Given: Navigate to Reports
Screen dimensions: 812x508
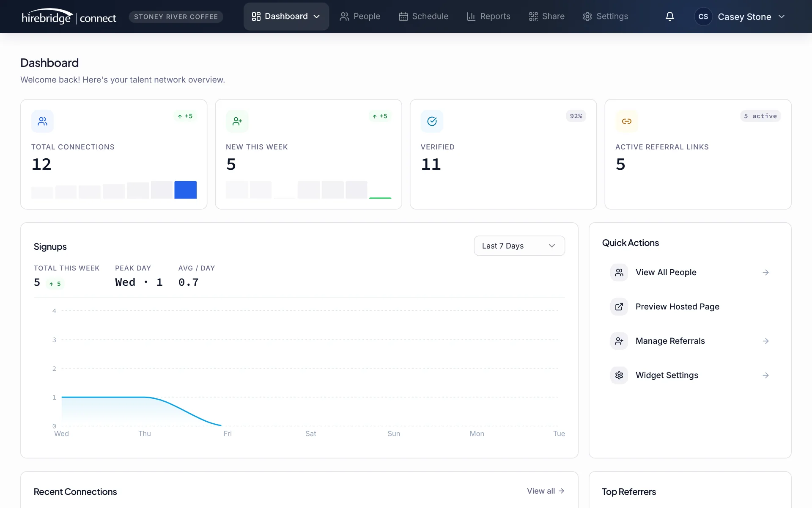Looking at the screenshot, I should point(488,17).
